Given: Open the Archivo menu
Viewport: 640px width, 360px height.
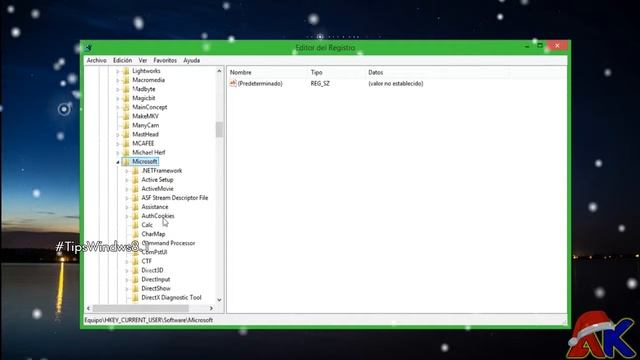Looking at the screenshot, I should click(x=96, y=60).
